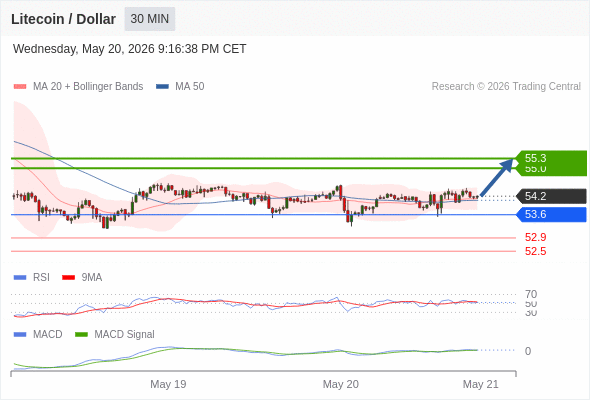Click the blue MACD legend swatch
This screenshot has height=400, width=590.
20,334
